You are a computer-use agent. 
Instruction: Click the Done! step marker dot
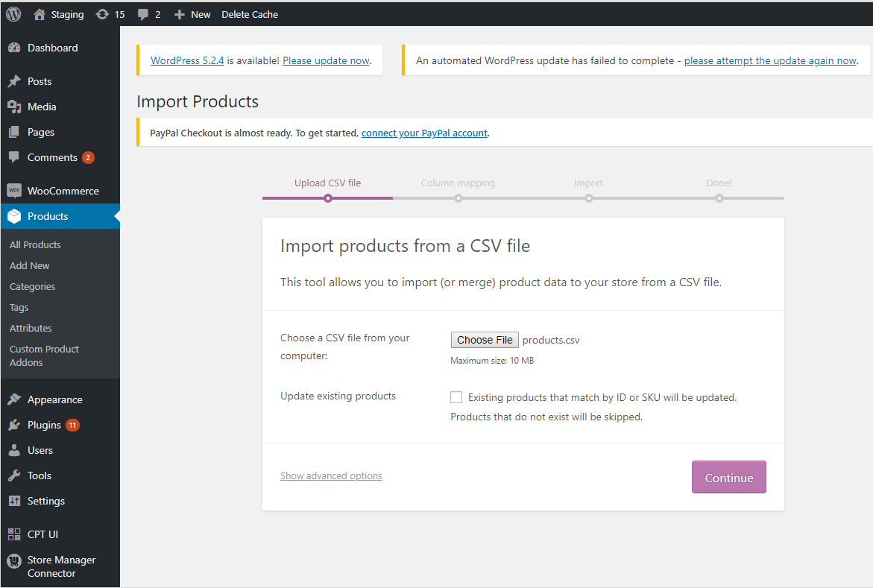tap(719, 198)
